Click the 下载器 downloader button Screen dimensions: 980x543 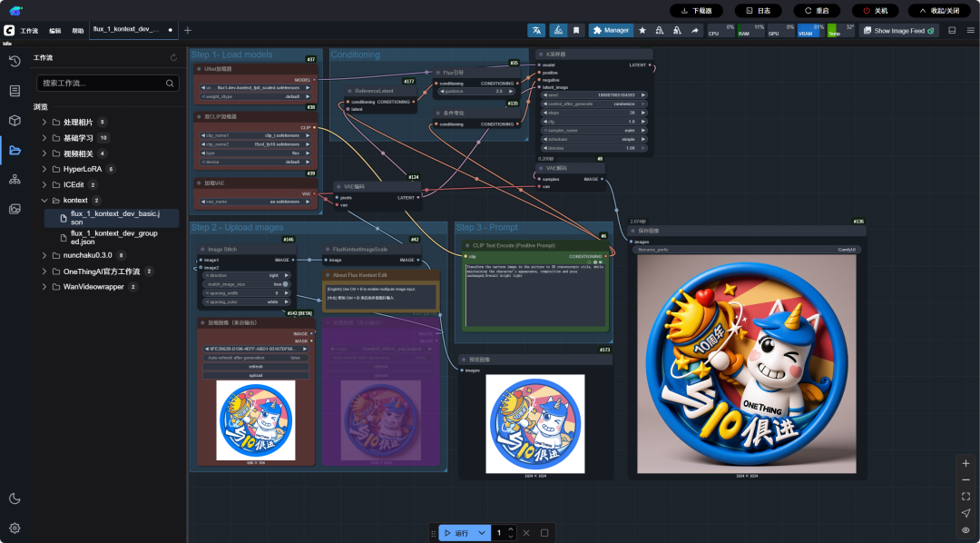pyautogui.click(x=696, y=11)
